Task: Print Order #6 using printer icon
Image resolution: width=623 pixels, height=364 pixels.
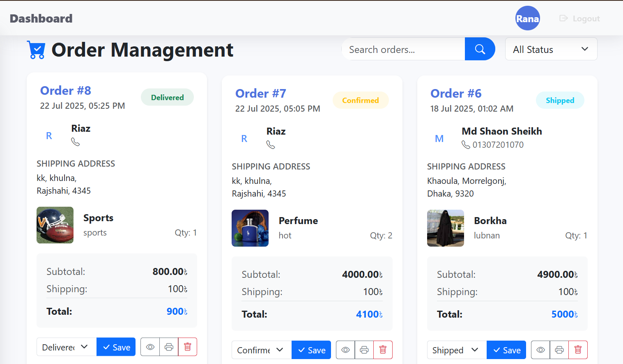Action: tap(559, 350)
